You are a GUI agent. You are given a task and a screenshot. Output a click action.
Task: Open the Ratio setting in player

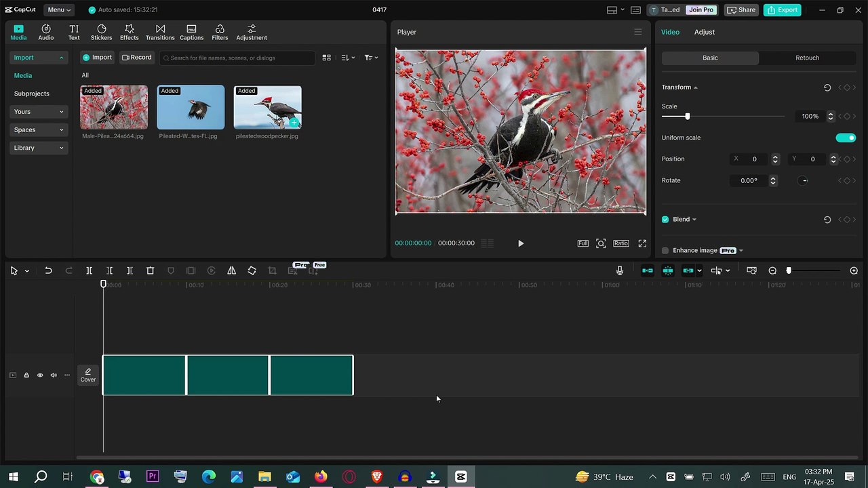click(x=620, y=243)
